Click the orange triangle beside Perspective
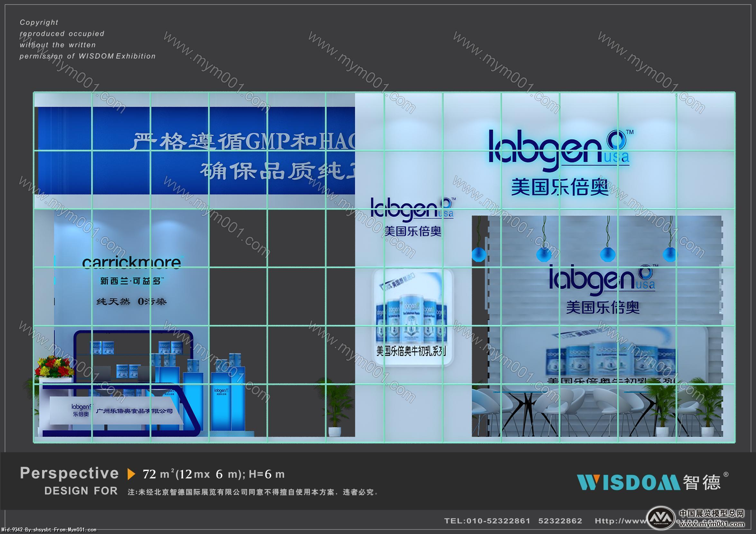 pyautogui.click(x=131, y=474)
